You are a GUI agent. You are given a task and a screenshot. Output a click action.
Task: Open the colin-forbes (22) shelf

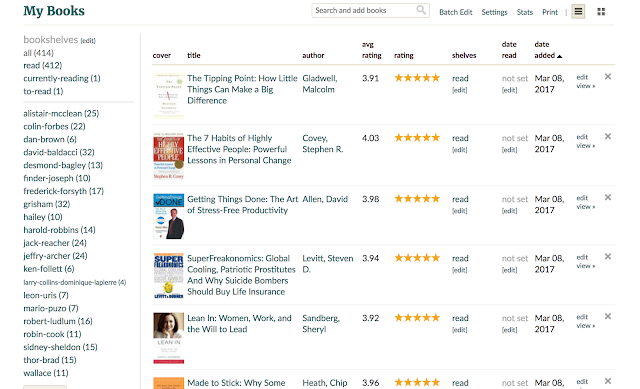click(54, 127)
